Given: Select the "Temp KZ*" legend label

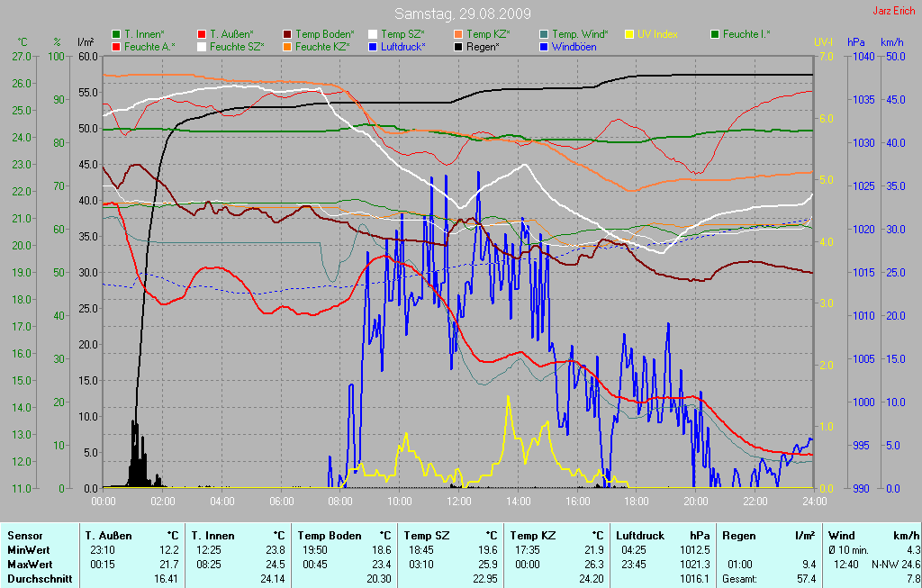Looking at the screenshot, I should [x=489, y=35].
